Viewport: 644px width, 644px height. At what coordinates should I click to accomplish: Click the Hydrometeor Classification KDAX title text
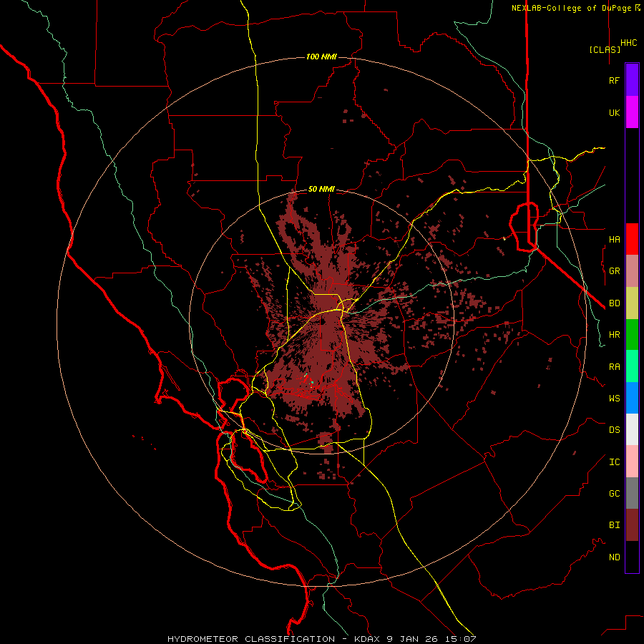pos(321,639)
